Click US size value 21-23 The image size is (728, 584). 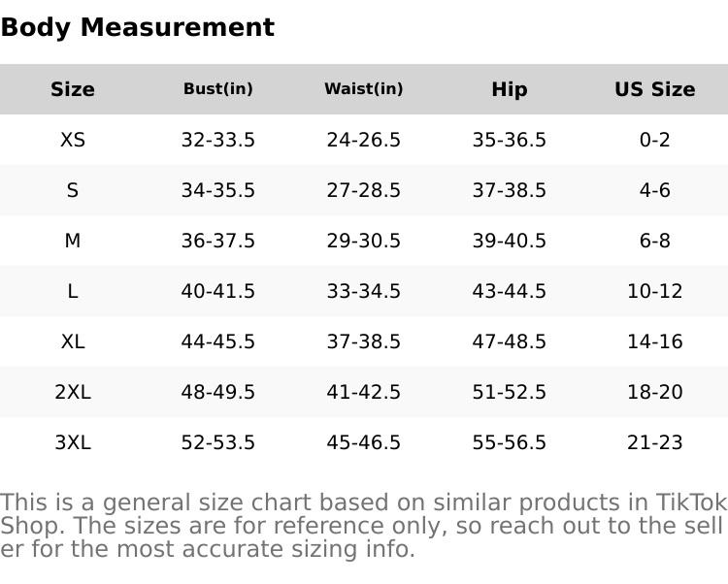pyautogui.click(x=655, y=442)
